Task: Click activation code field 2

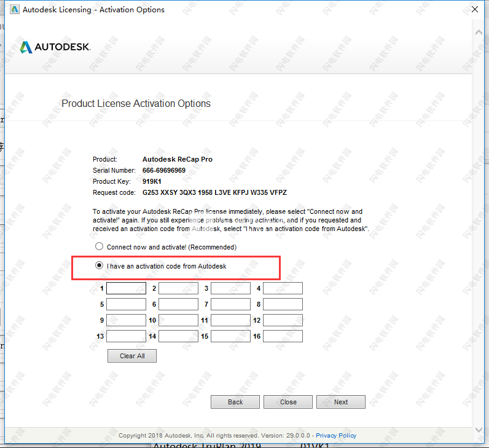Action: pyautogui.click(x=178, y=288)
